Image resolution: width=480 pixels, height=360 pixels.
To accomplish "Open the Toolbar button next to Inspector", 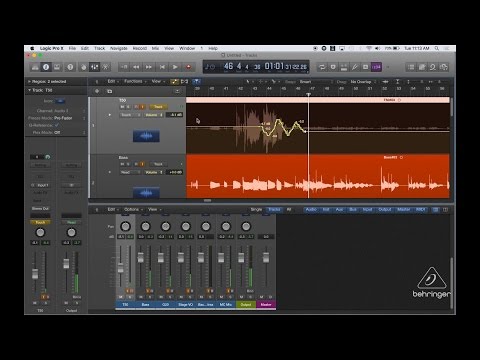I will (57, 67).
